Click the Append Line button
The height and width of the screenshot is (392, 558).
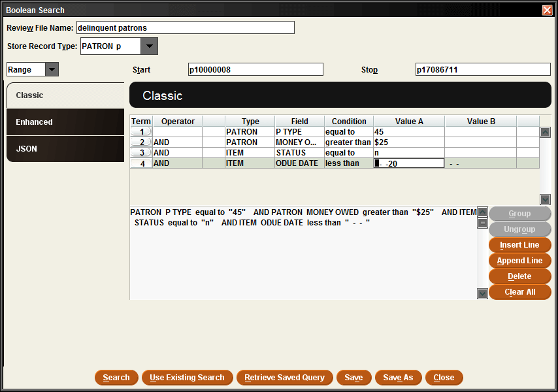click(519, 261)
